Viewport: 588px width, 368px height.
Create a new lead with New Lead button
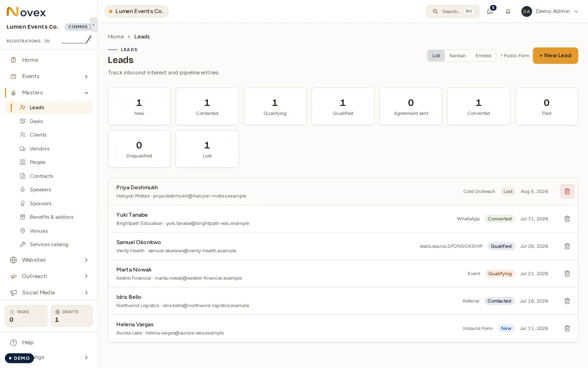pos(555,56)
